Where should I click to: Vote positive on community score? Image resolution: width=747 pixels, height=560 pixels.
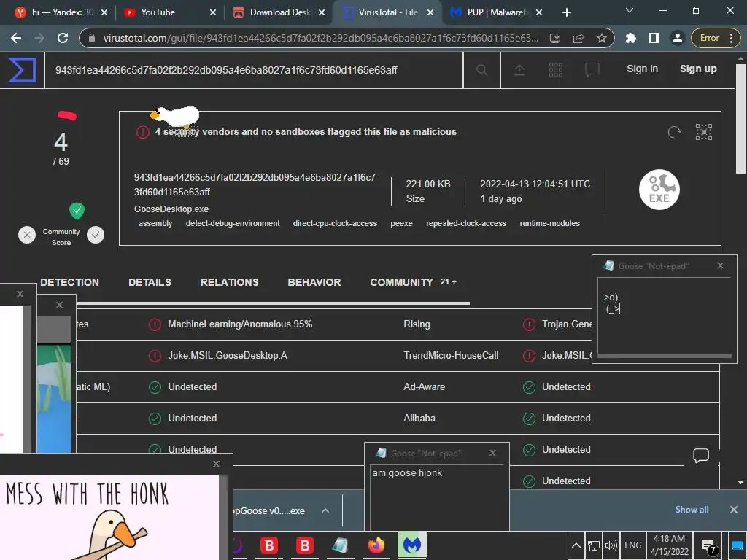96,235
